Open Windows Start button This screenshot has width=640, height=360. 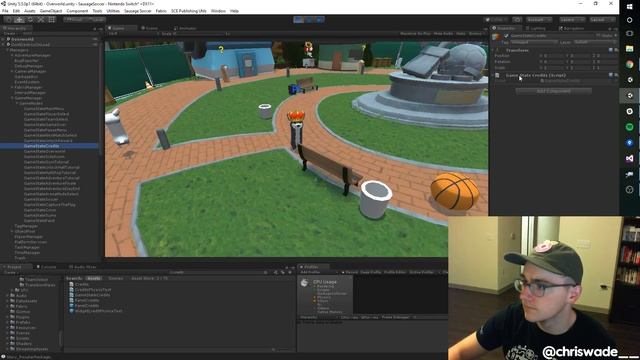pyautogui.click(x=629, y=7)
